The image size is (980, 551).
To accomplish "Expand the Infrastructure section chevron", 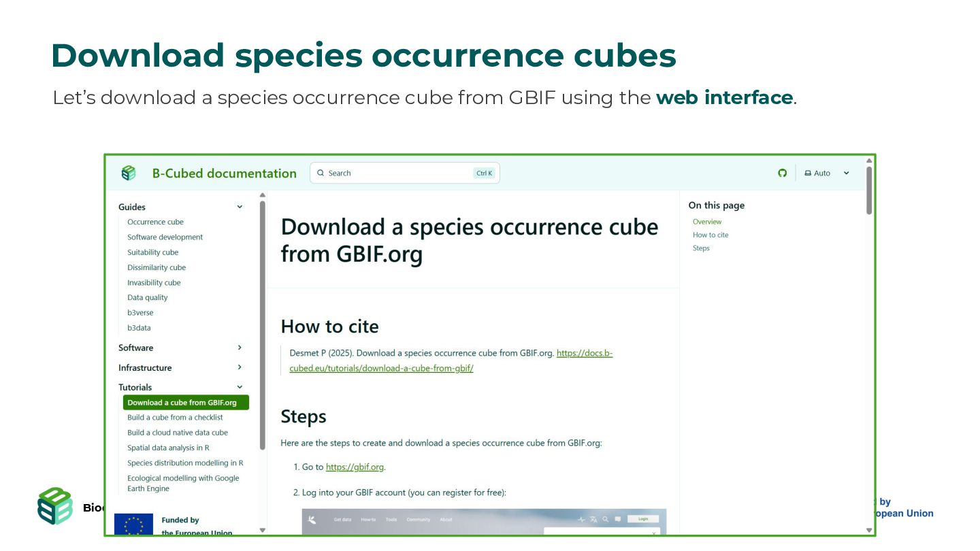I will (x=240, y=367).
